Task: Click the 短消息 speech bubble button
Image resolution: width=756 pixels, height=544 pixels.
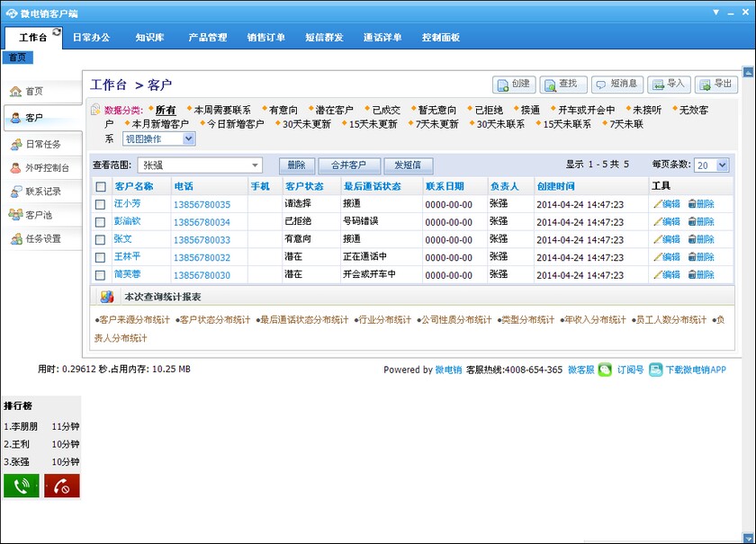Action: pos(617,85)
